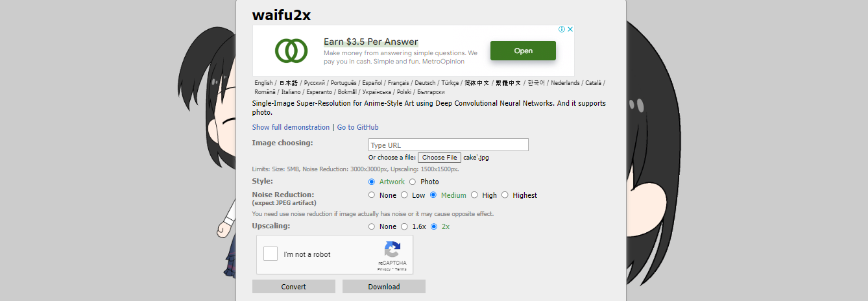The width and height of the screenshot is (868, 301).
Task: Open reCAPTCHA Privacy link
Action: (383, 269)
